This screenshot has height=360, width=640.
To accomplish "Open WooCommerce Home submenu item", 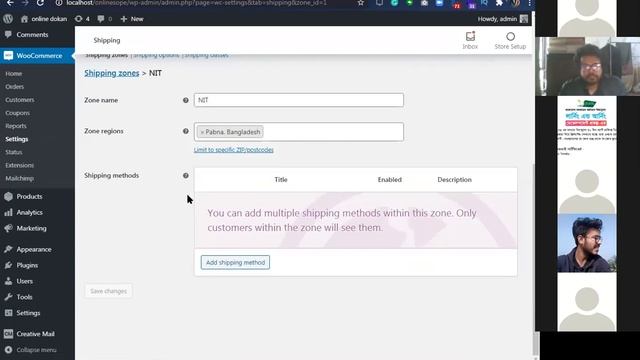I will pos(13,74).
